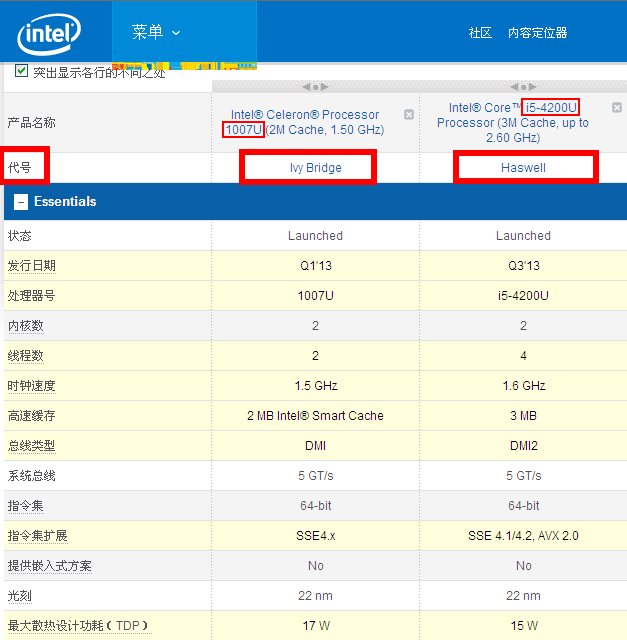Select the 2 MB Intel Smart Cache cell
The image size is (627, 640).
[316, 416]
